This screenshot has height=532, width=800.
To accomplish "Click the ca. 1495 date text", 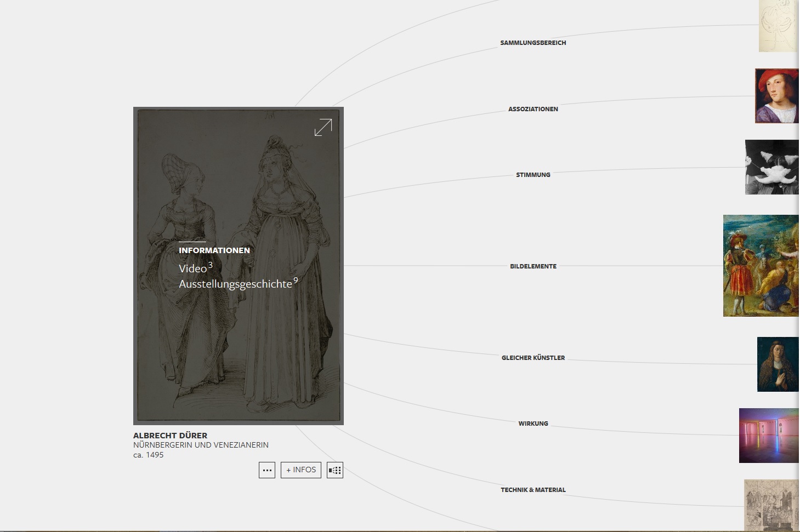I will click(x=148, y=455).
